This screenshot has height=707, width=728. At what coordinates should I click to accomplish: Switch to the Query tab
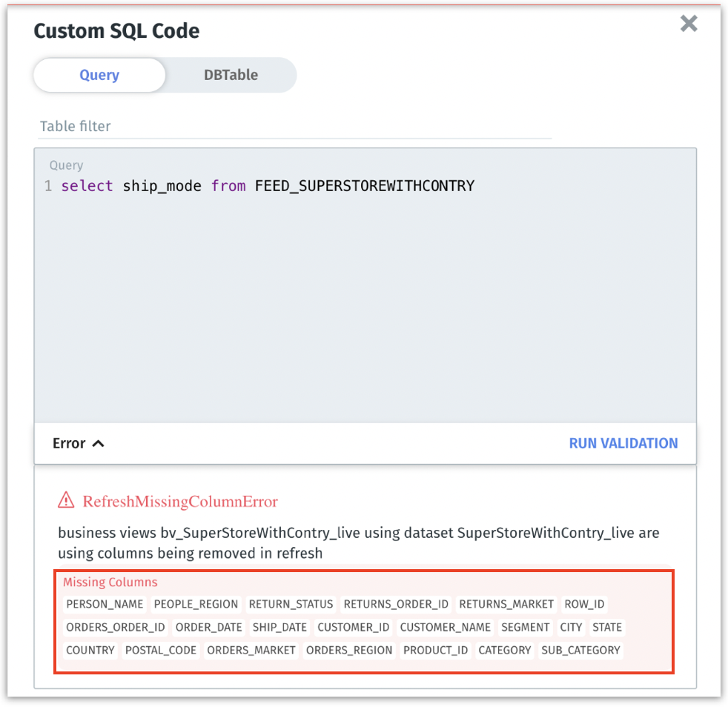[x=99, y=75]
